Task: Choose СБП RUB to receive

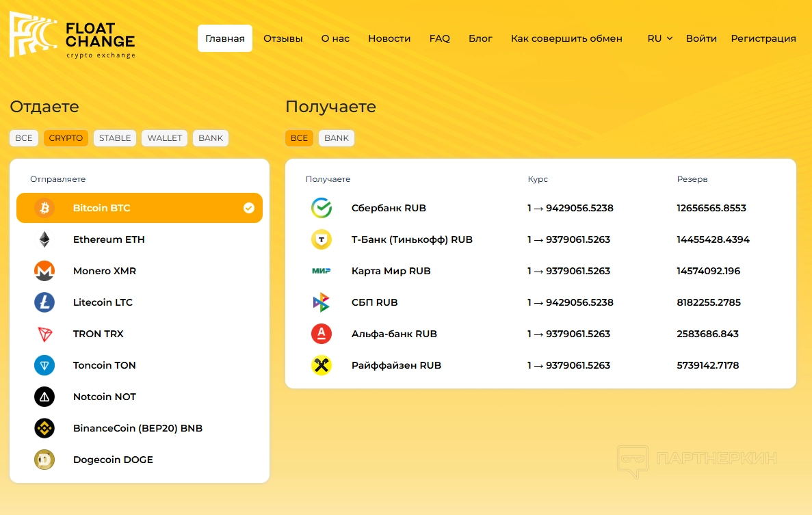Action: [540, 302]
